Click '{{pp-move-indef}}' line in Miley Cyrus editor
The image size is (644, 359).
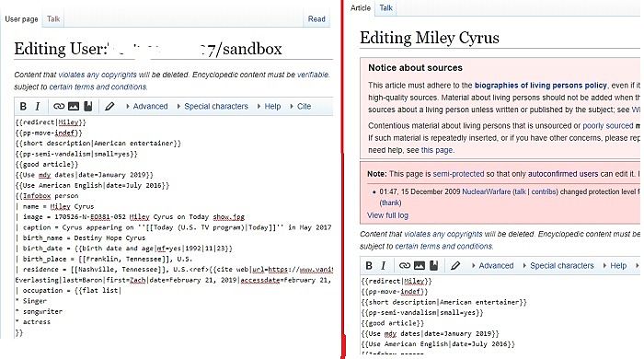[x=395, y=292]
